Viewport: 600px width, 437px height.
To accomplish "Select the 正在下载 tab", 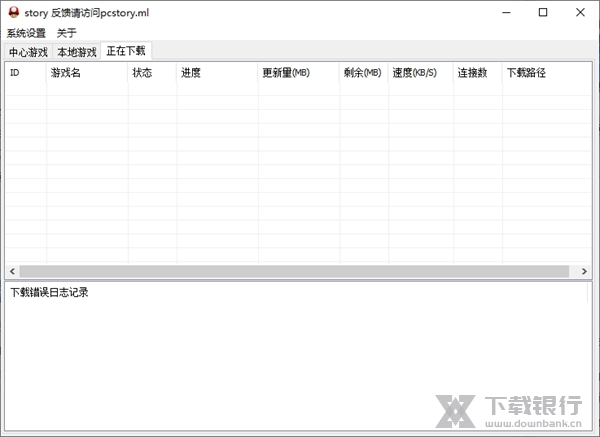I will [x=126, y=51].
